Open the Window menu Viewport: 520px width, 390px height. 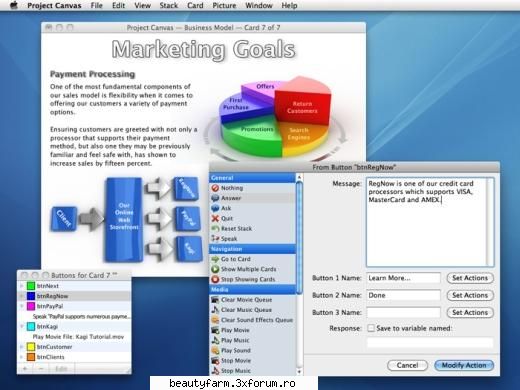(x=259, y=6)
